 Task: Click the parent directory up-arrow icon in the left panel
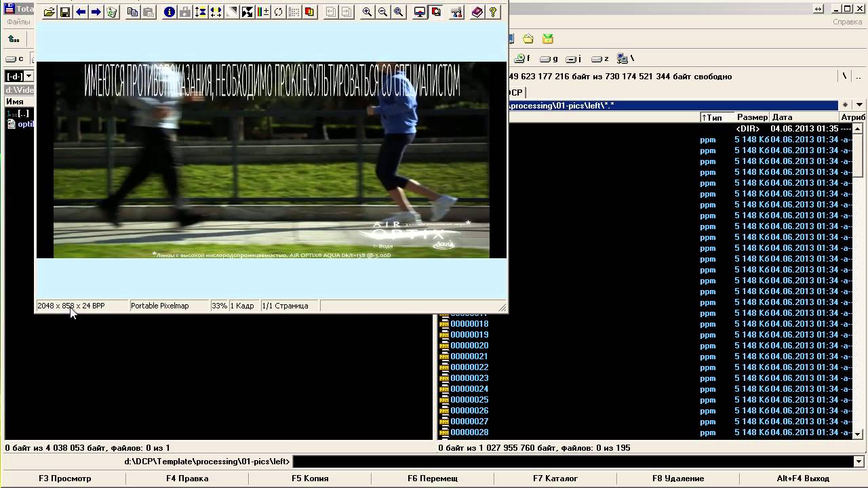coord(13,39)
